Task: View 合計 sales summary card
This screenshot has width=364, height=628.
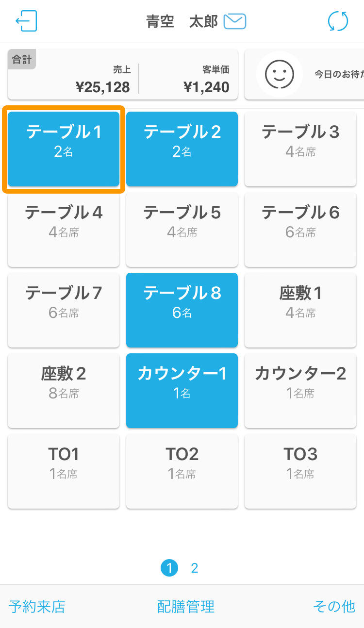Action: pyautogui.click(x=123, y=74)
